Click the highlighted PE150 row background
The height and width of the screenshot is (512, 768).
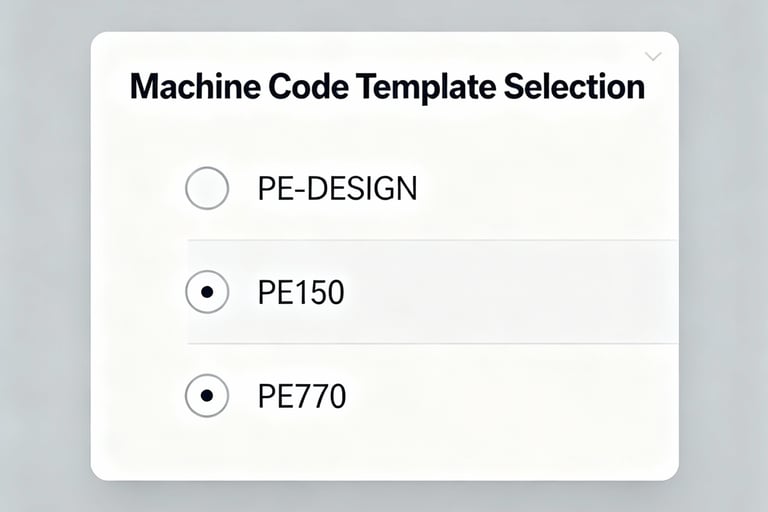pyautogui.click(x=520, y=292)
